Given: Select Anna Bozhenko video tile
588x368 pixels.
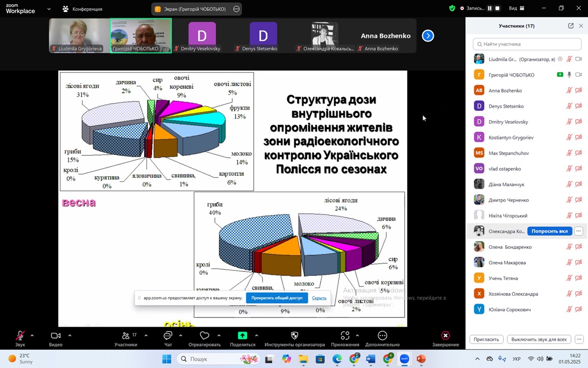Looking at the screenshot, I should (385, 36).
